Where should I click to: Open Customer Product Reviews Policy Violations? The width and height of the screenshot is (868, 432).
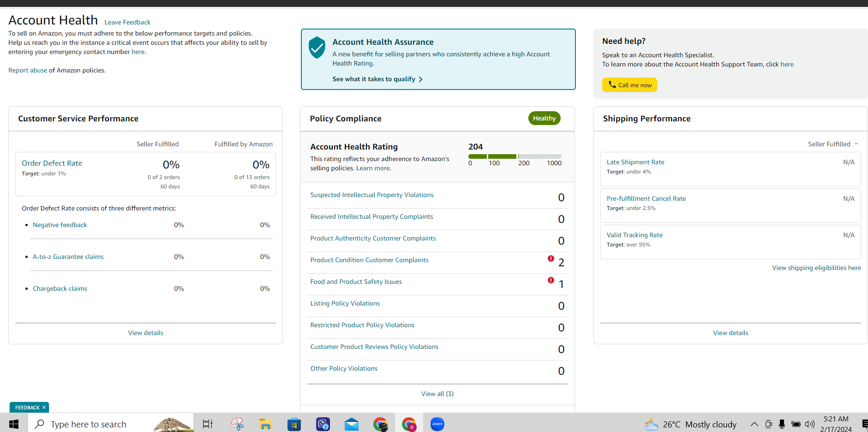tap(374, 347)
